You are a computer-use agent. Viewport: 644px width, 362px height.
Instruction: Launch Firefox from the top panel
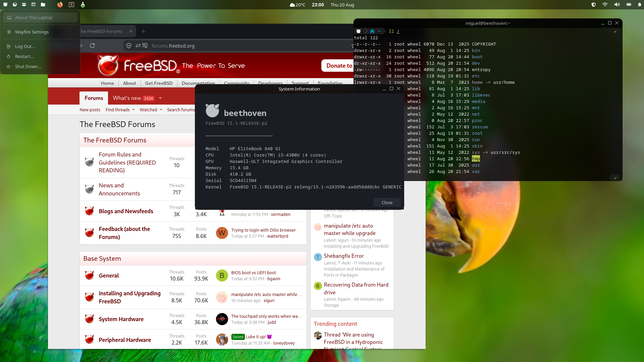(x=60, y=5)
